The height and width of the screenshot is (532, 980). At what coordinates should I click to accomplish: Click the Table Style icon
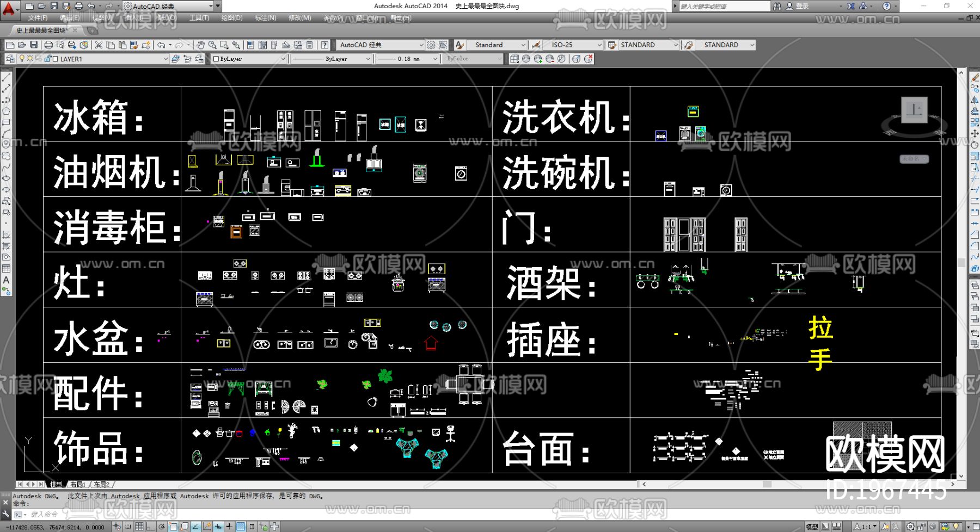pos(612,45)
